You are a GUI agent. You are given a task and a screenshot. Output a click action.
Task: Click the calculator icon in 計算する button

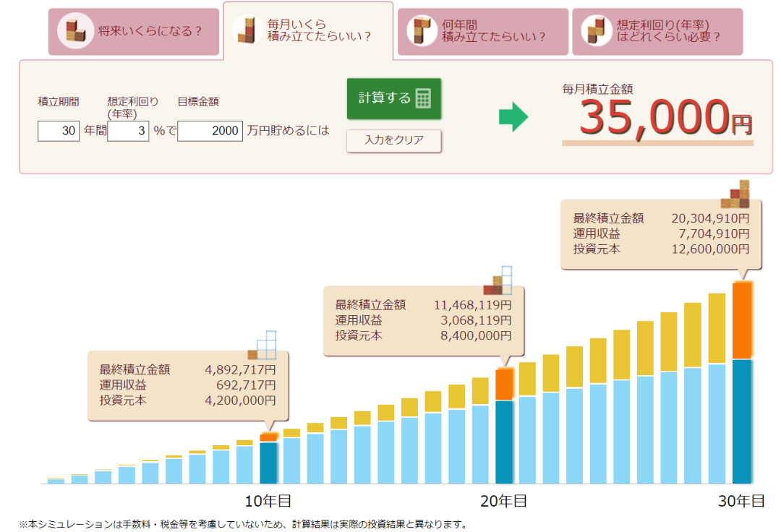click(x=423, y=98)
